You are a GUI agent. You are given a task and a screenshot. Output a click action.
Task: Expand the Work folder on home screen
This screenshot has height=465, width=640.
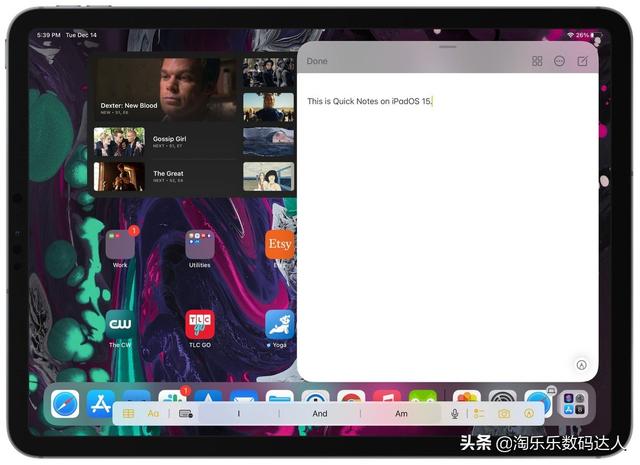tap(120, 245)
